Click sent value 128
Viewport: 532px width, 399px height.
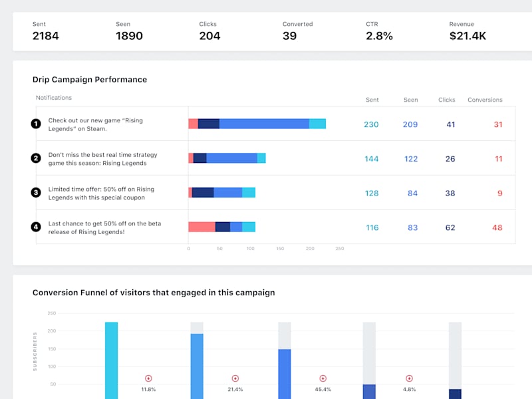[372, 194]
